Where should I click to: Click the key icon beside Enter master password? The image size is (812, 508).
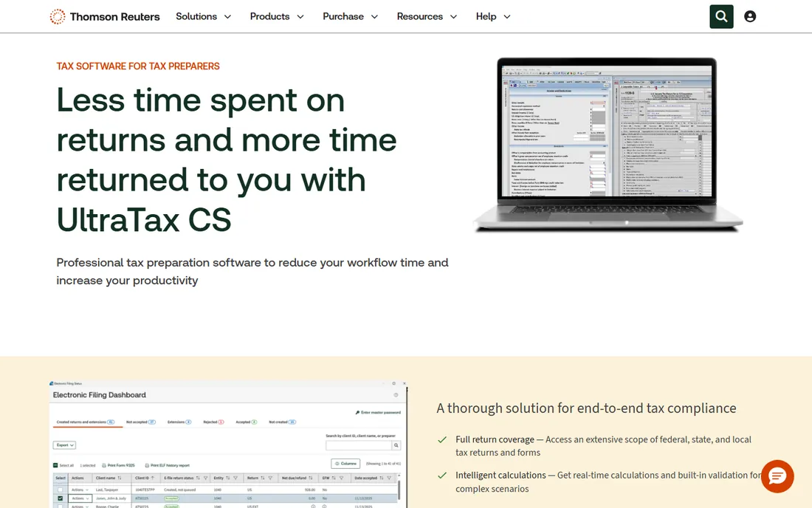357,413
